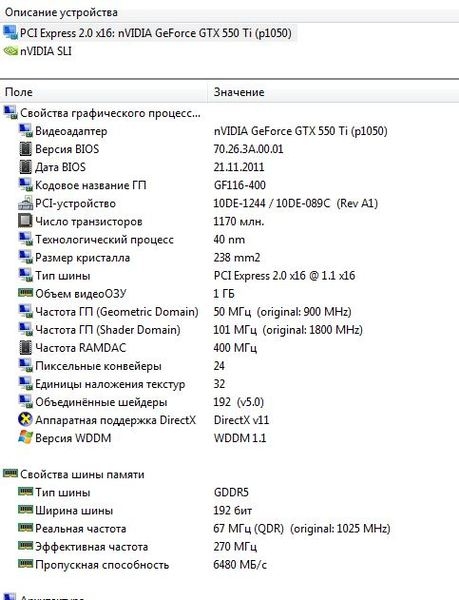Click the Windows flag icon for Версия WDDM

click(26, 437)
